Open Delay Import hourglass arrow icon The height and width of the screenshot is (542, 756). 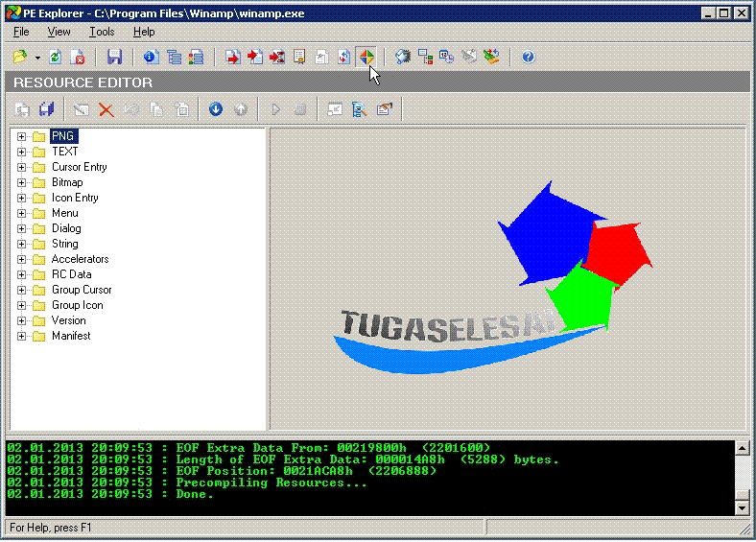(277, 57)
